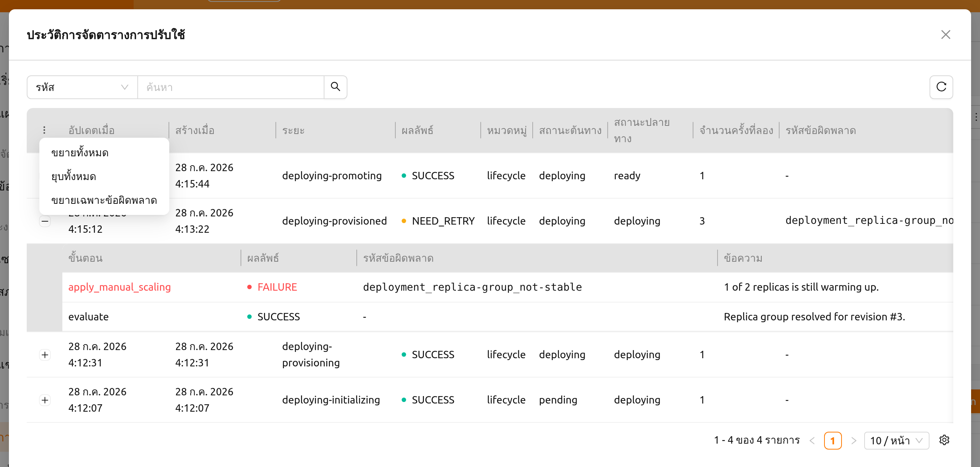Click the search magnifier icon button
The height and width of the screenshot is (467, 980).
335,87
